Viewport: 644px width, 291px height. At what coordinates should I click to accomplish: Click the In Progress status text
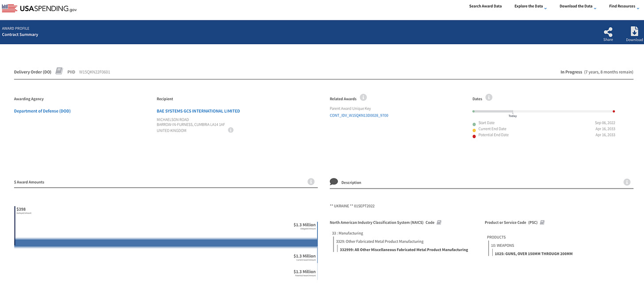point(571,72)
